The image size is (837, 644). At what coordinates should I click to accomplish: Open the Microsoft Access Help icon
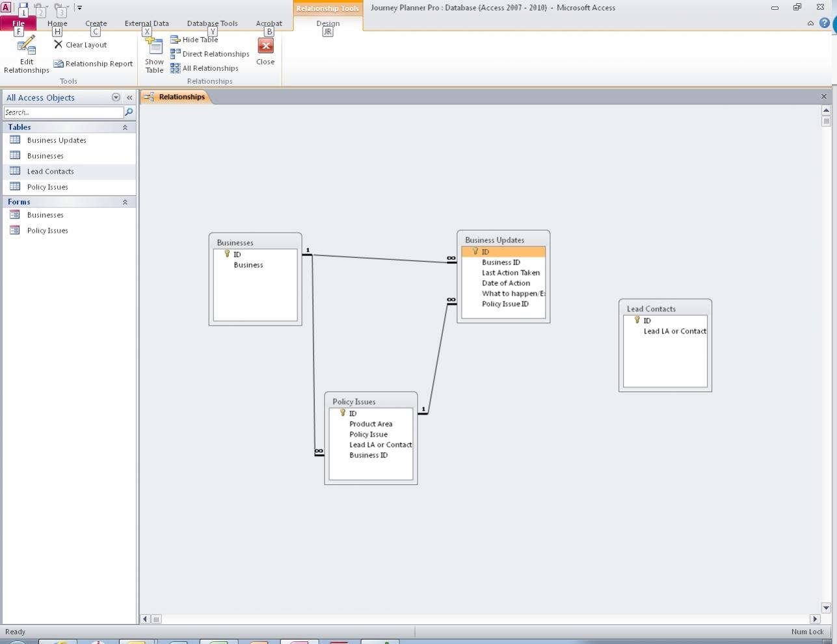(824, 23)
